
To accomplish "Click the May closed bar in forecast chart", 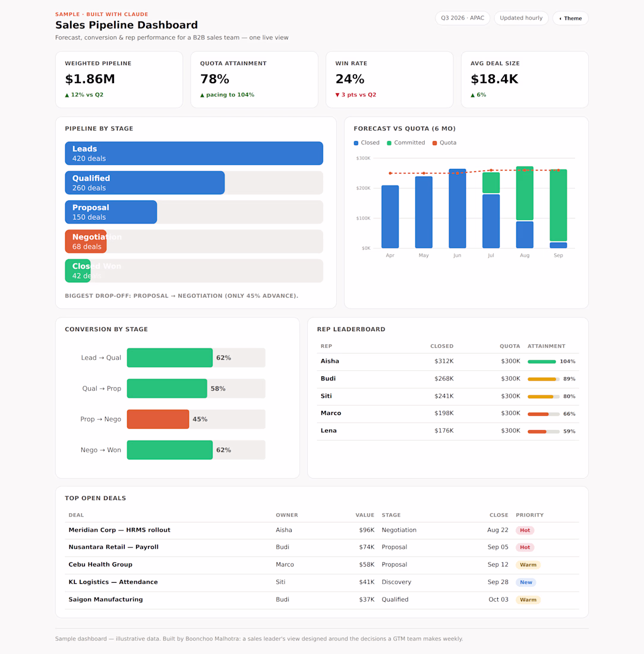I will 424,212.
